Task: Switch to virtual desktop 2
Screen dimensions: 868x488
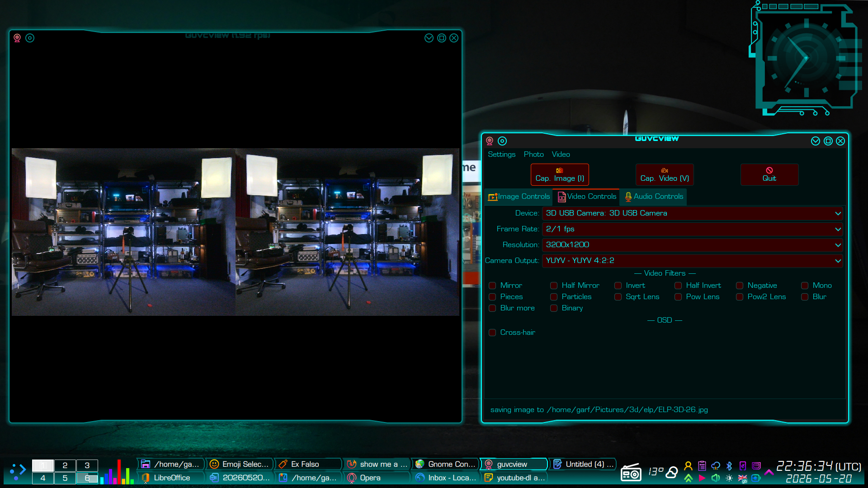Action: (65, 465)
